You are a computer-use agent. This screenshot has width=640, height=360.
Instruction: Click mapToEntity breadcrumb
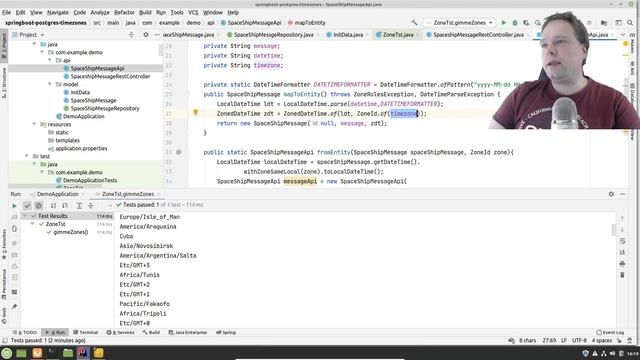[307, 23]
